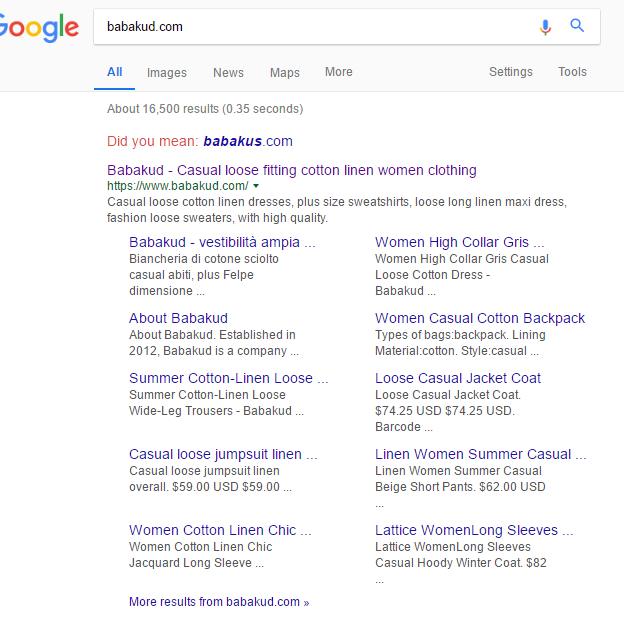Open the Women Cotton Linen Chic sitelink

(x=220, y=530)
